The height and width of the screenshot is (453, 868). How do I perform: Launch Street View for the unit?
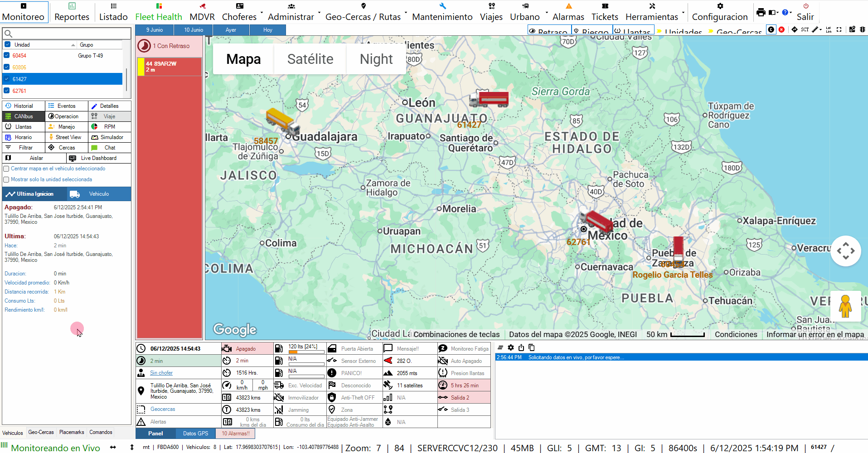[67, 137]
